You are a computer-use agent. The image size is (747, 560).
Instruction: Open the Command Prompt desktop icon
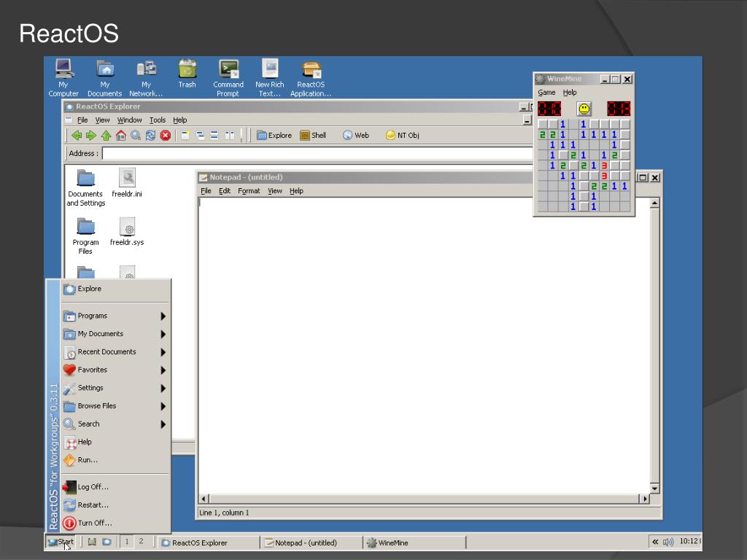[228, 78]
